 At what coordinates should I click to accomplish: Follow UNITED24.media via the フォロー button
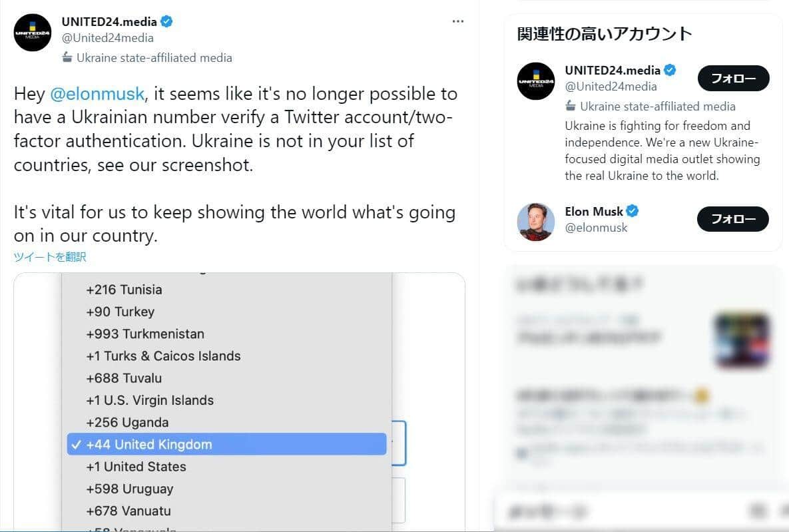732,78
